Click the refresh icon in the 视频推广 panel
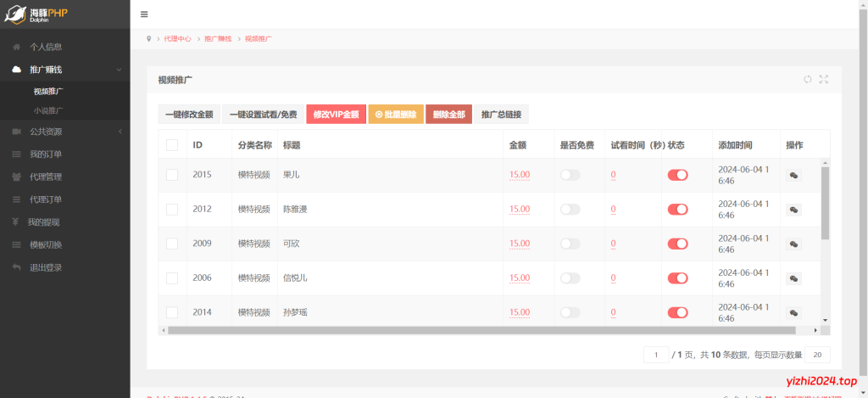This screenshot has width=868, height=398. (807, 80)
